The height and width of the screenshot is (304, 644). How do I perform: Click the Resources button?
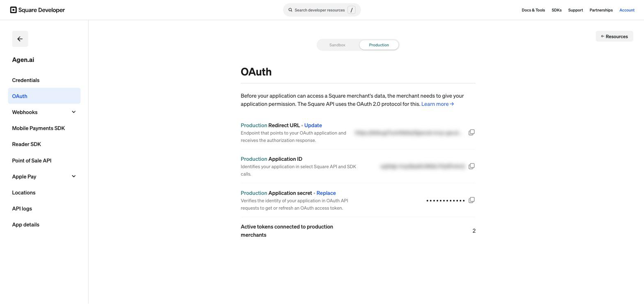614,36
